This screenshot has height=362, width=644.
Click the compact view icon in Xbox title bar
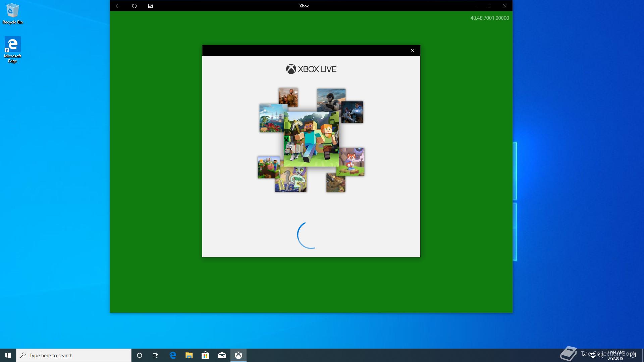pos(150,6)
